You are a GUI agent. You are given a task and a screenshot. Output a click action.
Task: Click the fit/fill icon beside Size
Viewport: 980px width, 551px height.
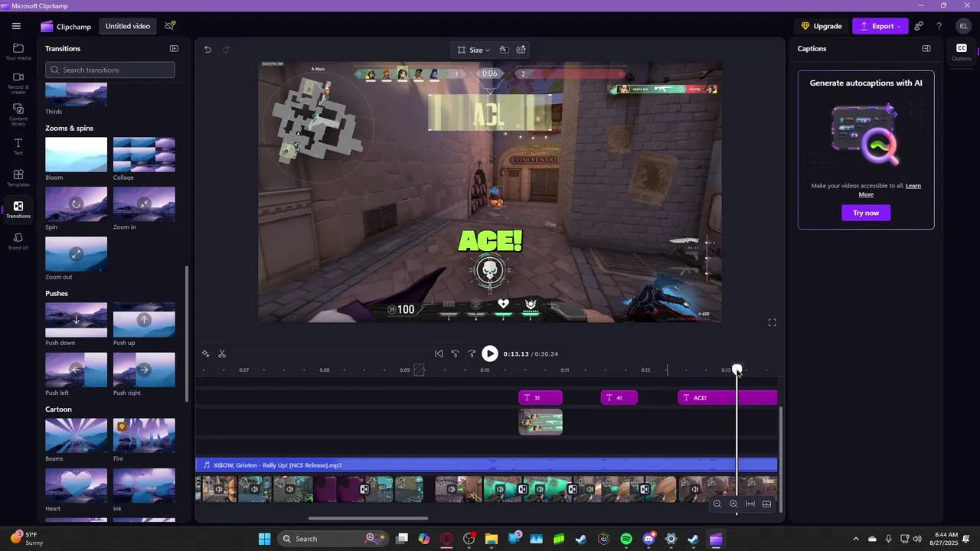[x=504, y=50]
